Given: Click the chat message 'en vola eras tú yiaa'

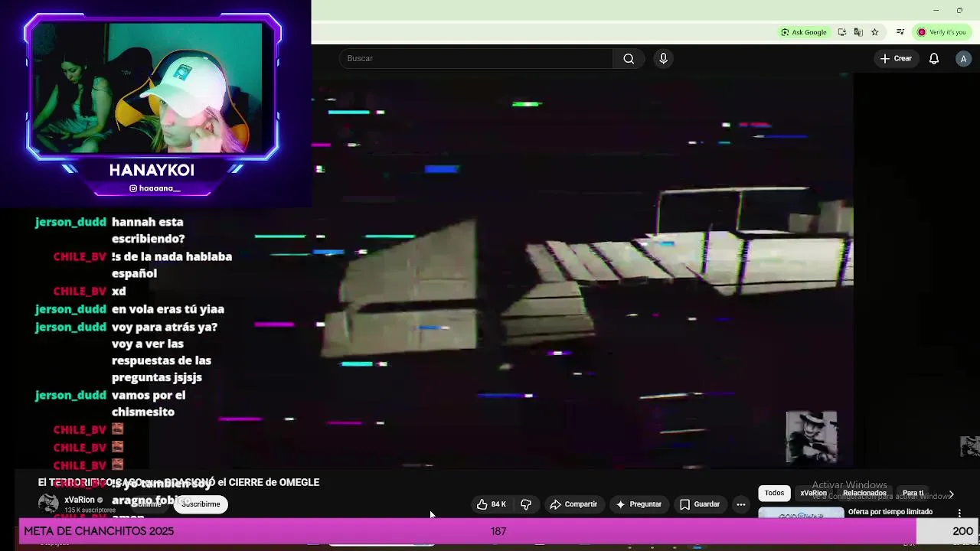Looking at the screenshot, I should 168,309.
